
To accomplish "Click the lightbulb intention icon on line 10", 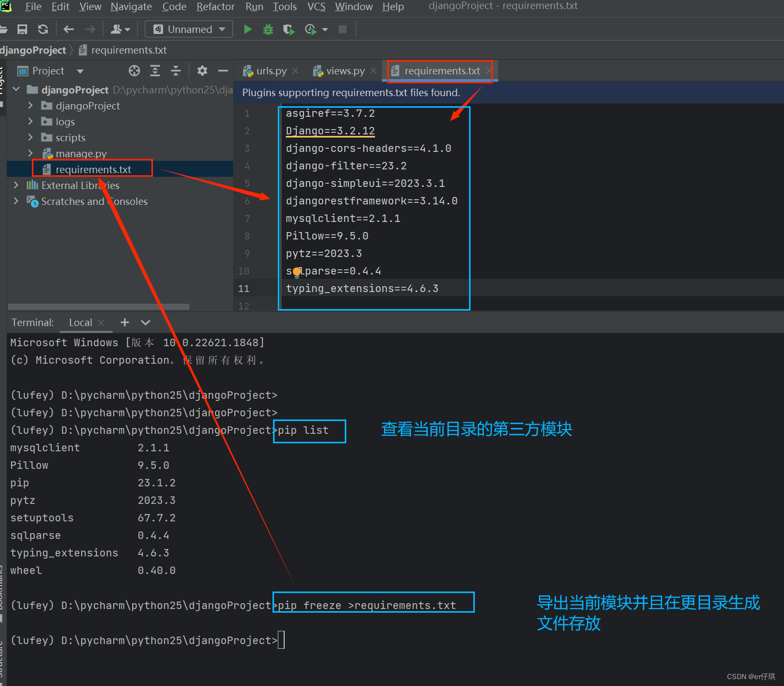I will (296, 272).
